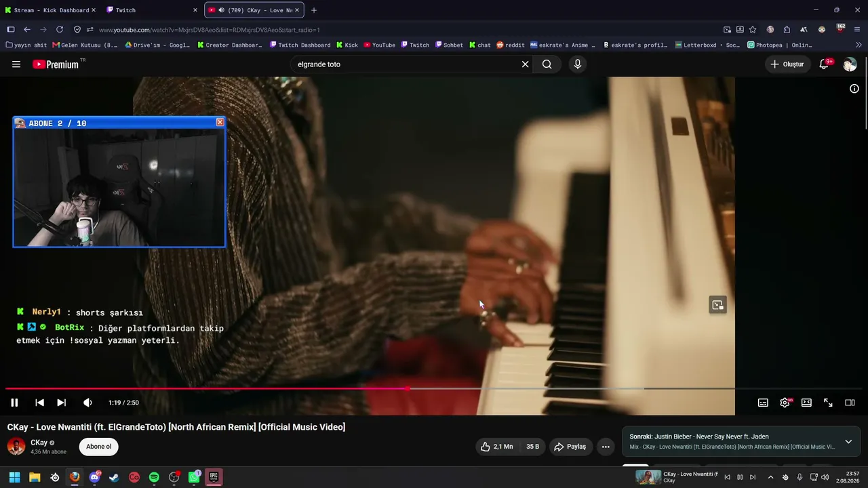
Task: Skip to the next video in the player
Action: click(x=61, y=403)
